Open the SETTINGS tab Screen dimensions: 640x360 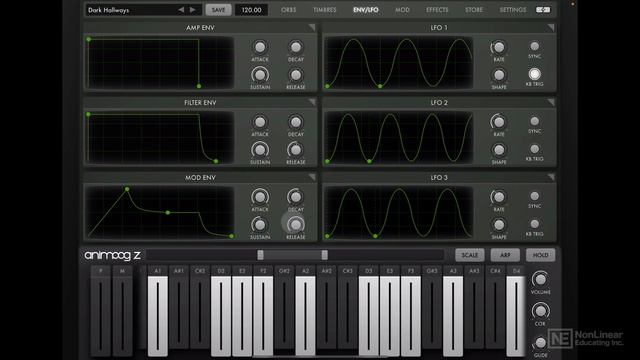(x=513, y=10)
